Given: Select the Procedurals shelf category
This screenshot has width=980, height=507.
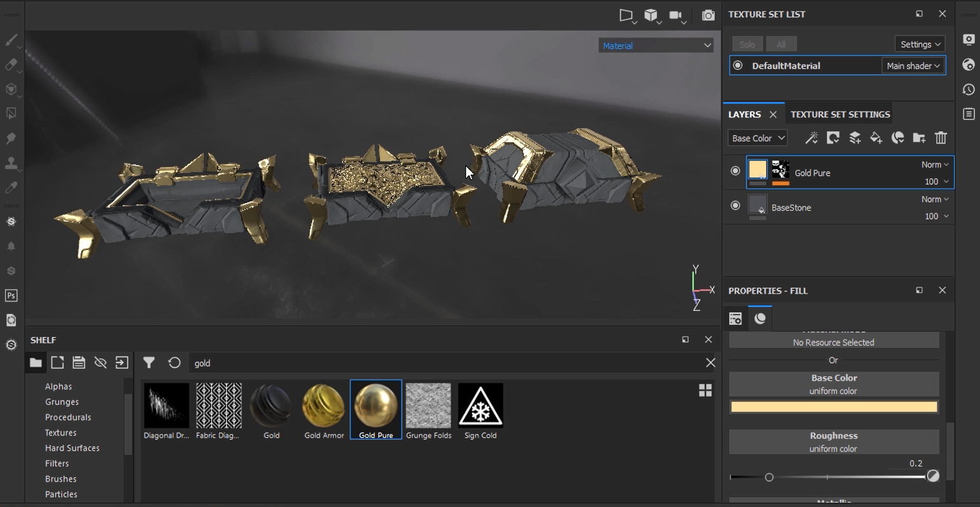Looking at the screenshot, I should point(68,417).
